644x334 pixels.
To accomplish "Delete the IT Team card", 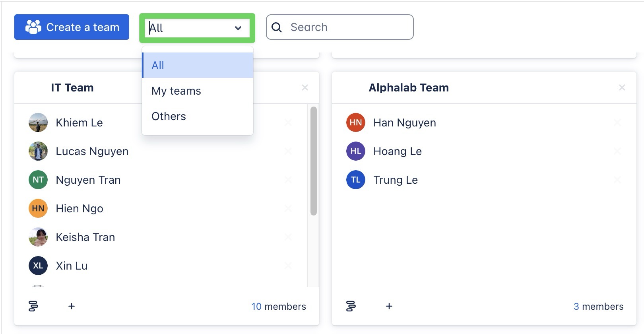I will pyautogui.click(x=305, y=87).
